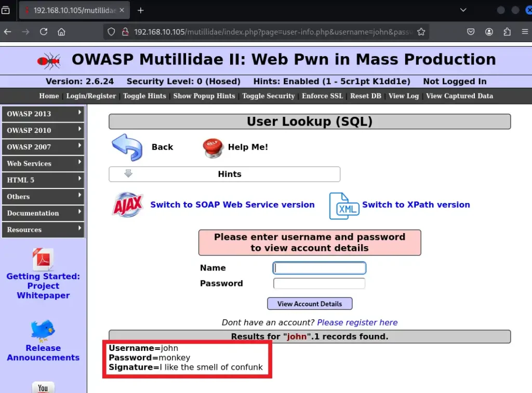Click the Password=monkey result line
Screen dimensions: 532x393
tap(149, 358)
